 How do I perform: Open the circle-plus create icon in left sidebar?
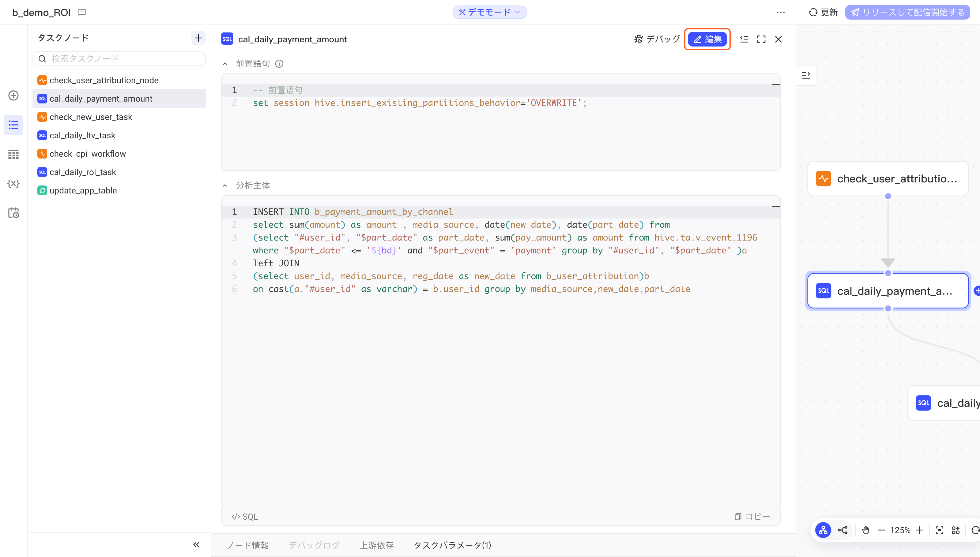[13, 95]
